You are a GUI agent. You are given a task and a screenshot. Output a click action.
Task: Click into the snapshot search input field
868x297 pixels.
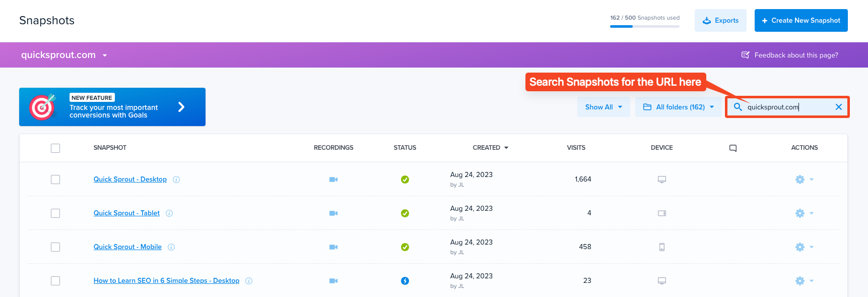787,107
